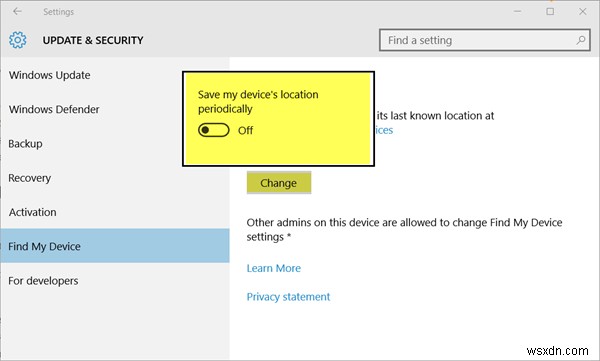Open For developers section
600x361 pixels.
[43, 281]
